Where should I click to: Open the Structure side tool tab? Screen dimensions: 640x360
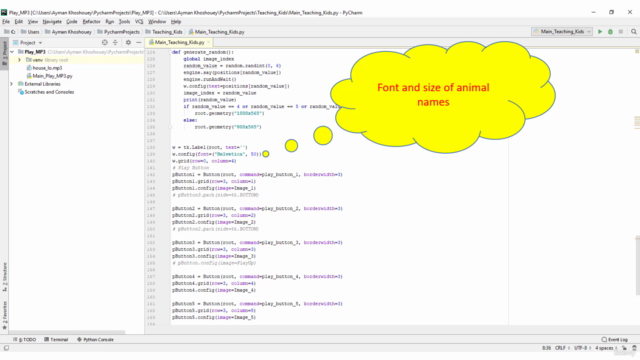click(4, 277)
